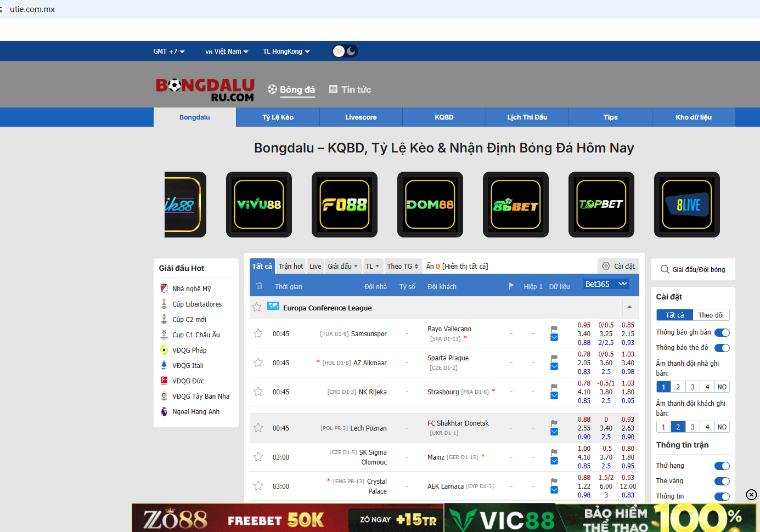Click the Giải đấu/Đội bóng search field

tap(693, 269)
